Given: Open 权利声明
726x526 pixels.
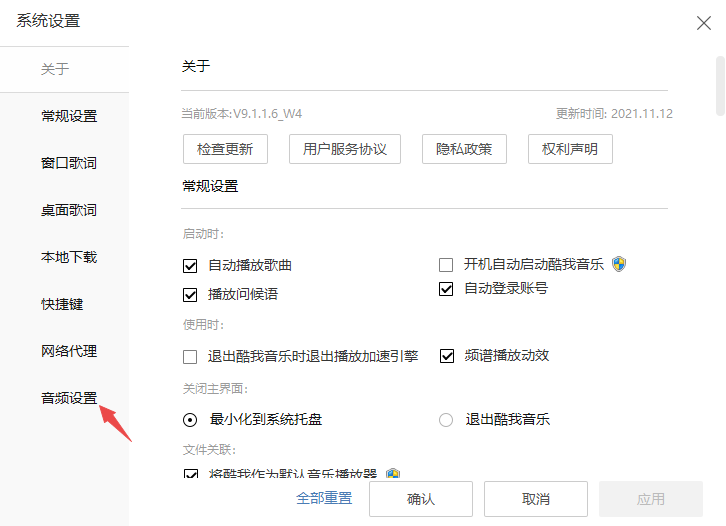Looking at the screenshot, I should pyautogui.click(x=570, y=149).
